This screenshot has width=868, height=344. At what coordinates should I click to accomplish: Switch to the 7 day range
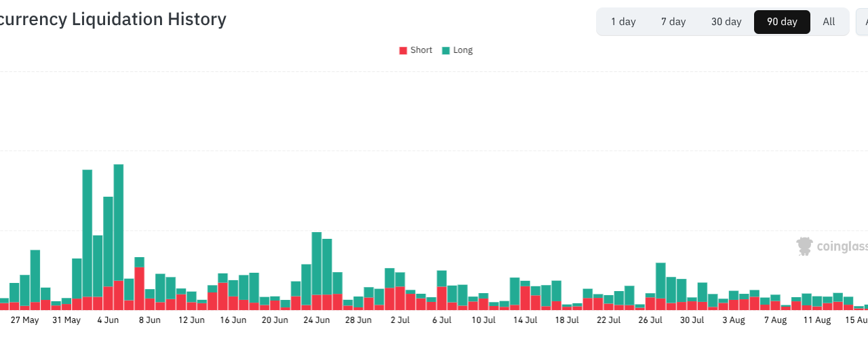click(x=673, y=22)
